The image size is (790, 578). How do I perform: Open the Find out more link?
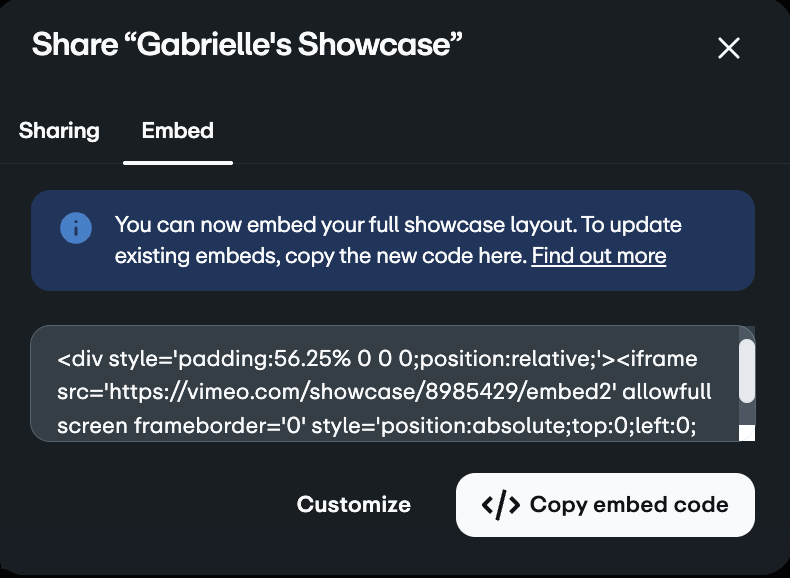tap(598, 256)
